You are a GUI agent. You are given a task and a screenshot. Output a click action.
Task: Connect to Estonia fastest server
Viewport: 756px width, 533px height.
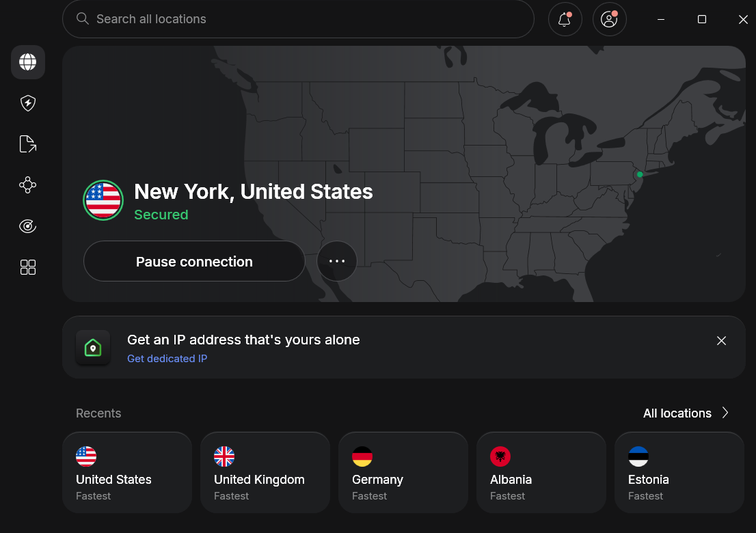coord(679,472)
